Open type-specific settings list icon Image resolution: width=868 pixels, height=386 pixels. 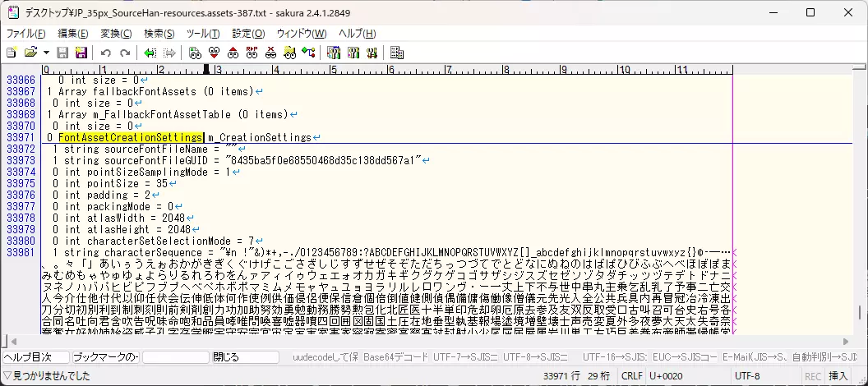(333, 53)
